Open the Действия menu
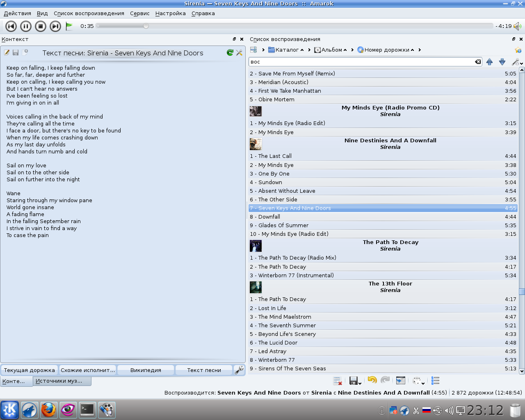The height and width of the screenshot is (420, 525). coord(18,14)
